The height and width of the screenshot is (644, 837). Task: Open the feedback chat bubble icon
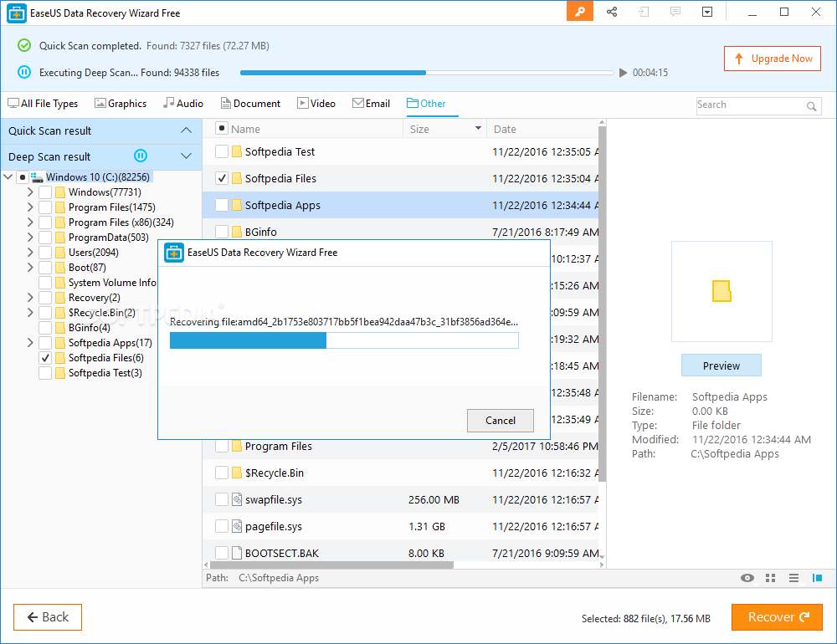(675, 12)
